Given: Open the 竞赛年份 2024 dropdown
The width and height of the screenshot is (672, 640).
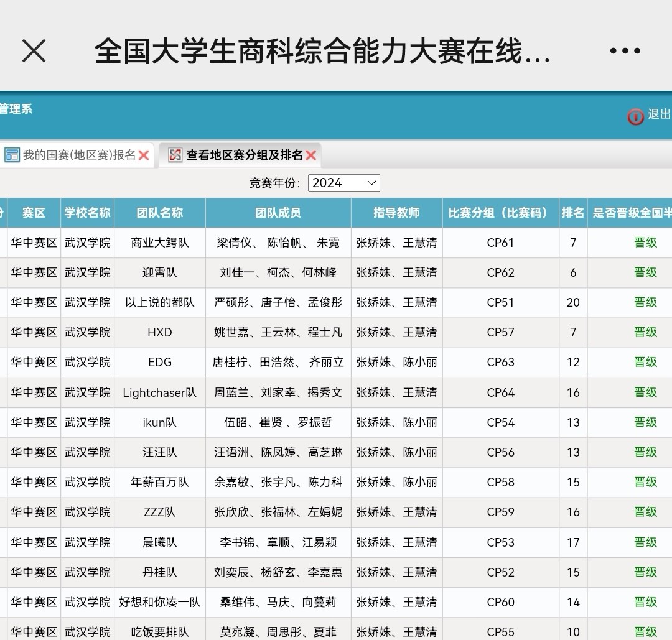Looking at the screenshot, I should [343, 183].
